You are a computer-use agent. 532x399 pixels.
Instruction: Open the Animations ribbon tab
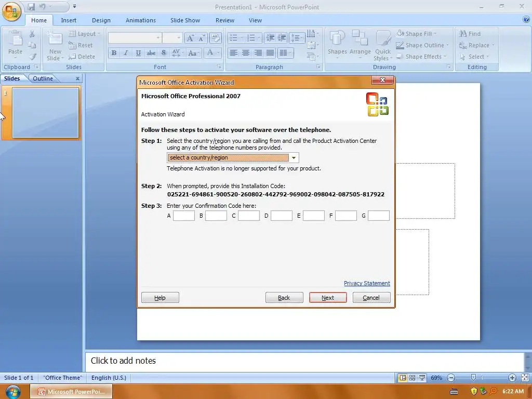(141, 20)
